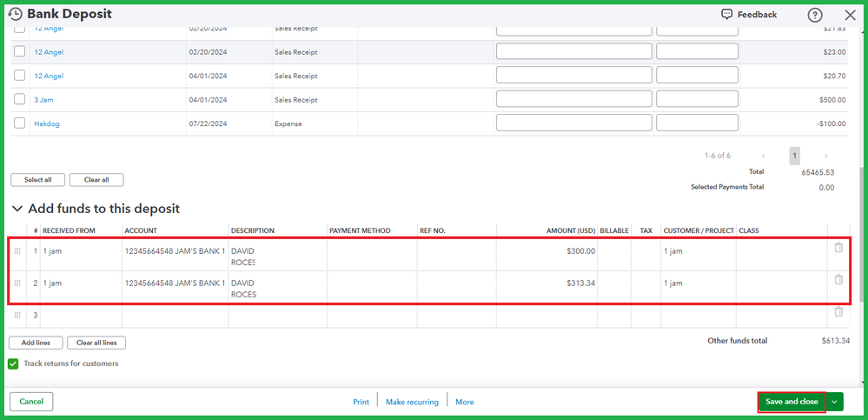Viewport: 868px width, 420px height.
Task: Open 12 Angel link with $23.00 amount
Action: 49,52
